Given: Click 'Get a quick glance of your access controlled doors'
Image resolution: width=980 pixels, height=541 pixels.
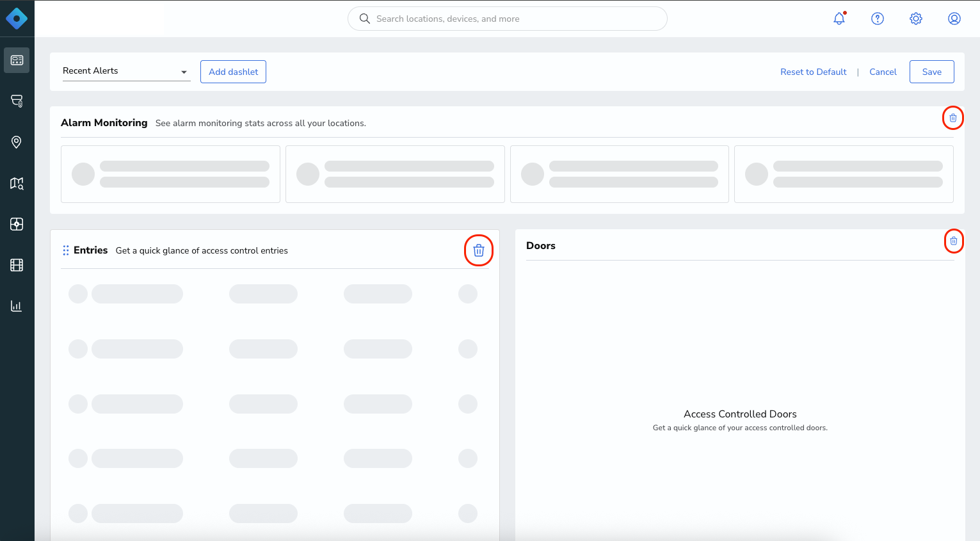Looking at the screenshot, I should click(x=740, y=428).
